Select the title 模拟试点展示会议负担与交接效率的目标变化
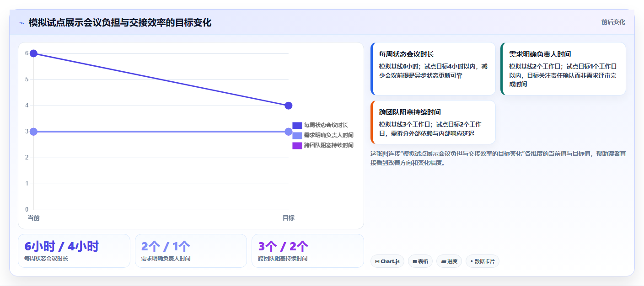The height and width of the screenshot is (286, 644). pos(120,22)
